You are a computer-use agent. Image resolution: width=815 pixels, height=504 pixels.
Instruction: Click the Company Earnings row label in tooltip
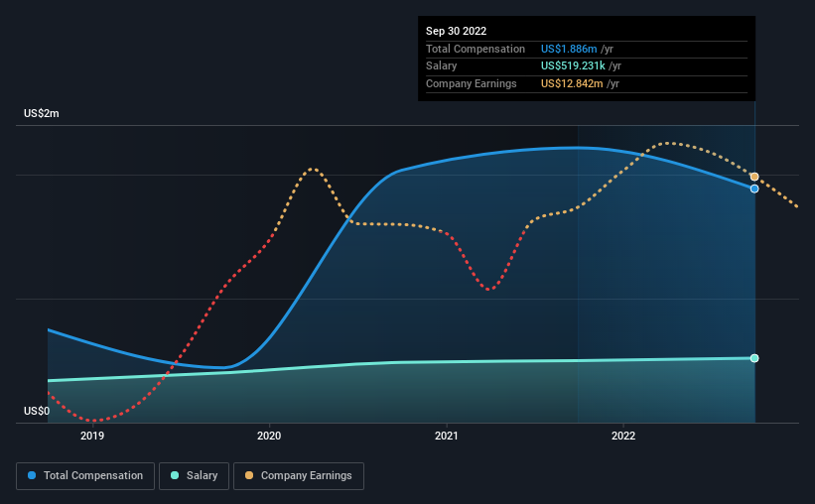[x=471, y=83]
